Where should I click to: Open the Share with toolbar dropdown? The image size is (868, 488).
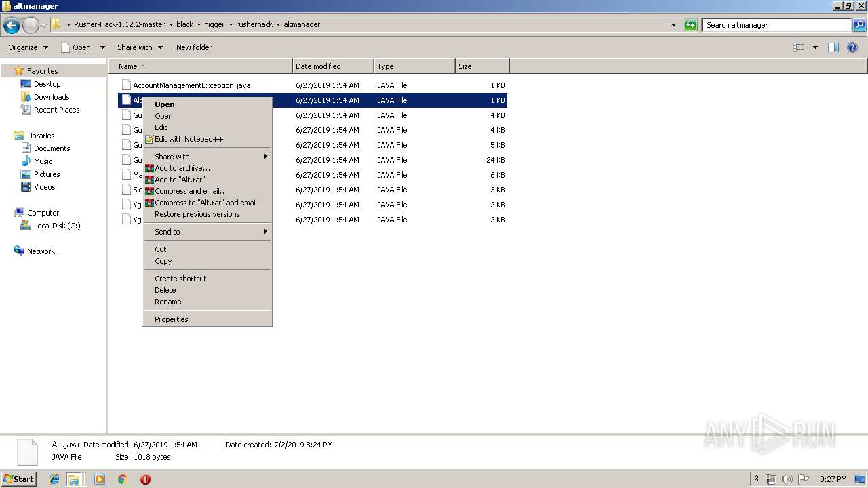click(140, 47)
